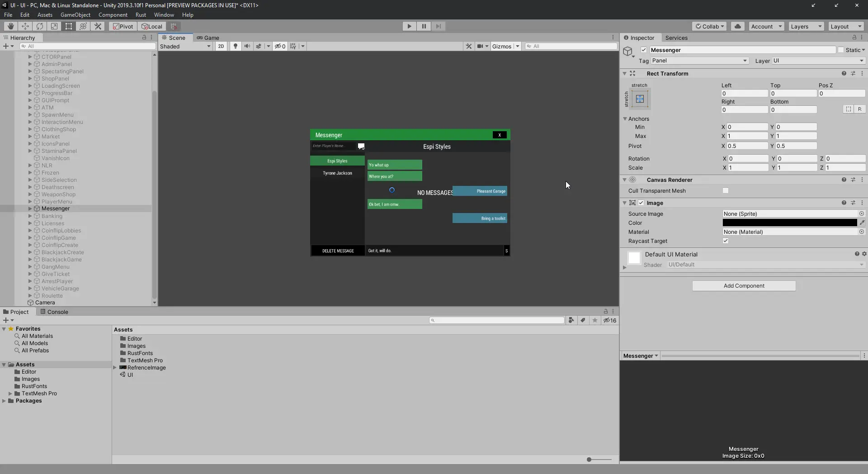Click the Add Component button
The height and width of the screenshot is (474, 868).
tap(744, 286)
